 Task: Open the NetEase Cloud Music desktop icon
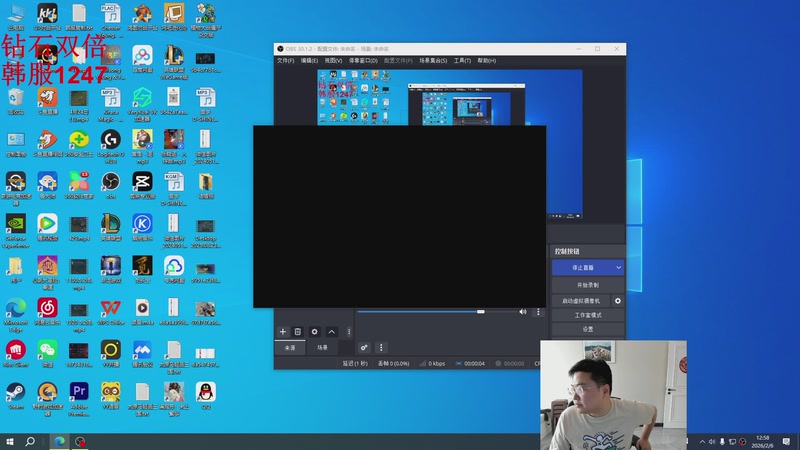pyautogui.click(x=47, y=312)
